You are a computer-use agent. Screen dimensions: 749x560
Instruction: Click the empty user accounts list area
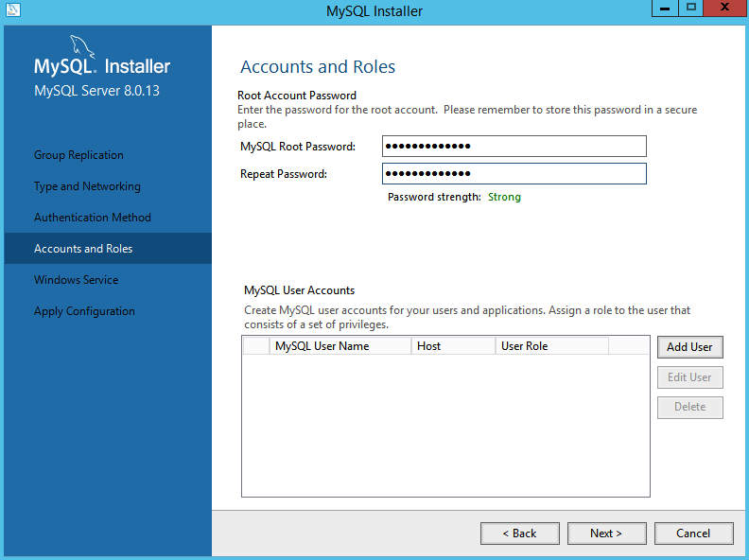point(444,426)
